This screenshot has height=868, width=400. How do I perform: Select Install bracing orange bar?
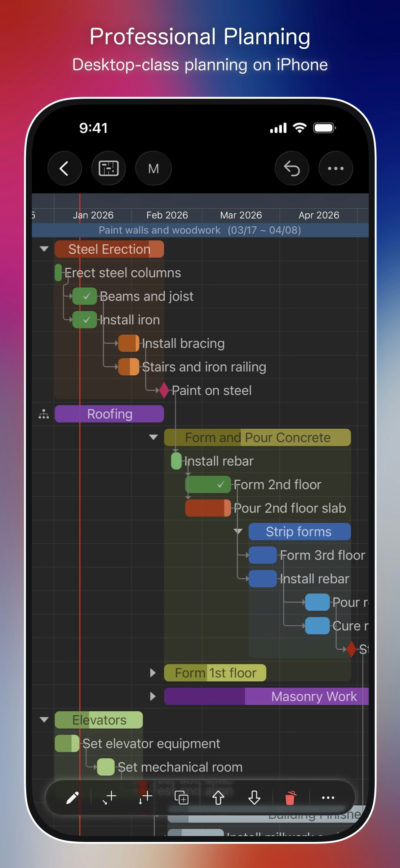129,343
